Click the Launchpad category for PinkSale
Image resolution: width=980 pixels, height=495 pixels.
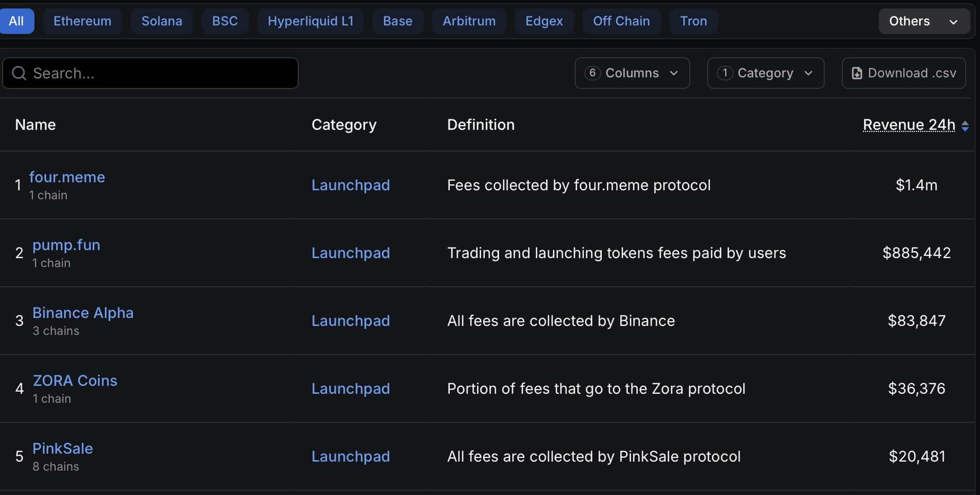350,456
